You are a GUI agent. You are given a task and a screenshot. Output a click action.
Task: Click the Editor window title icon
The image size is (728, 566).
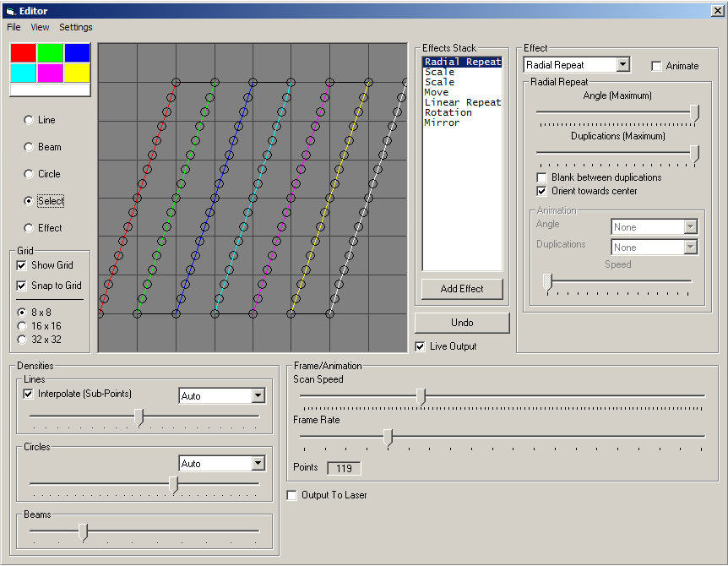pyautogui.click(x=10, y=10)
